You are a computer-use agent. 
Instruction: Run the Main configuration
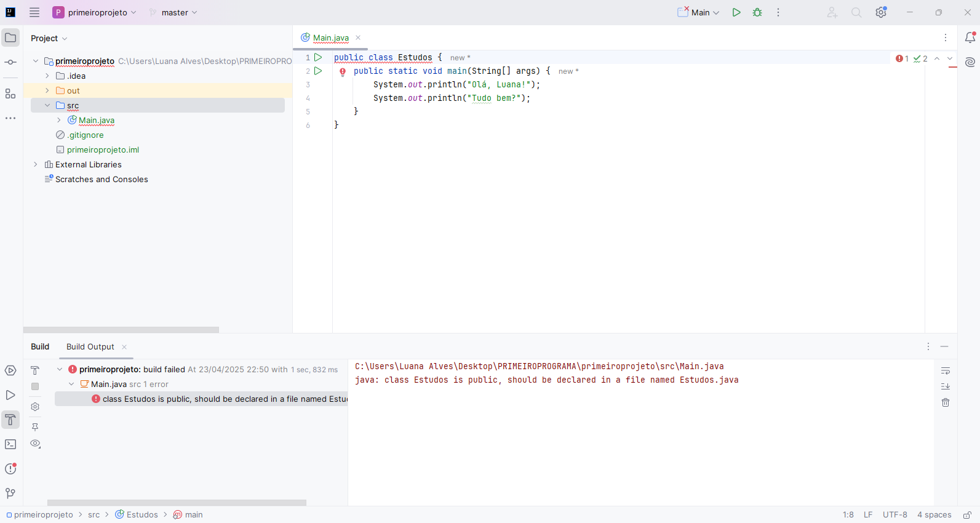736,12
